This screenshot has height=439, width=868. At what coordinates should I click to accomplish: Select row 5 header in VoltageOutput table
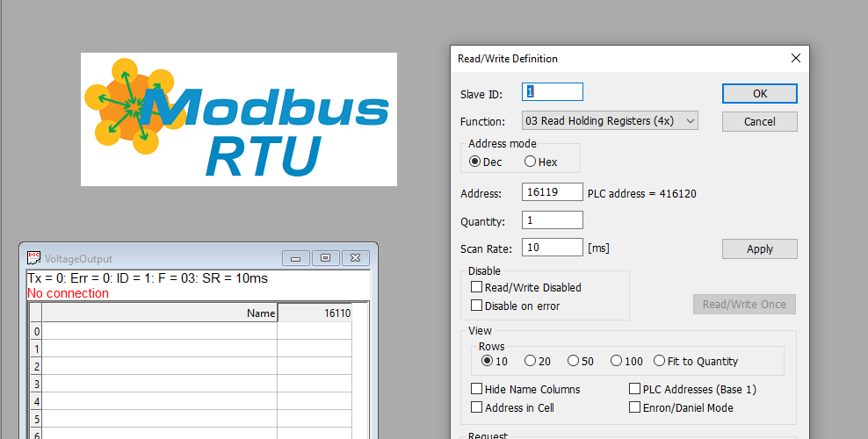pyautogui.click(x=37, y=420)
